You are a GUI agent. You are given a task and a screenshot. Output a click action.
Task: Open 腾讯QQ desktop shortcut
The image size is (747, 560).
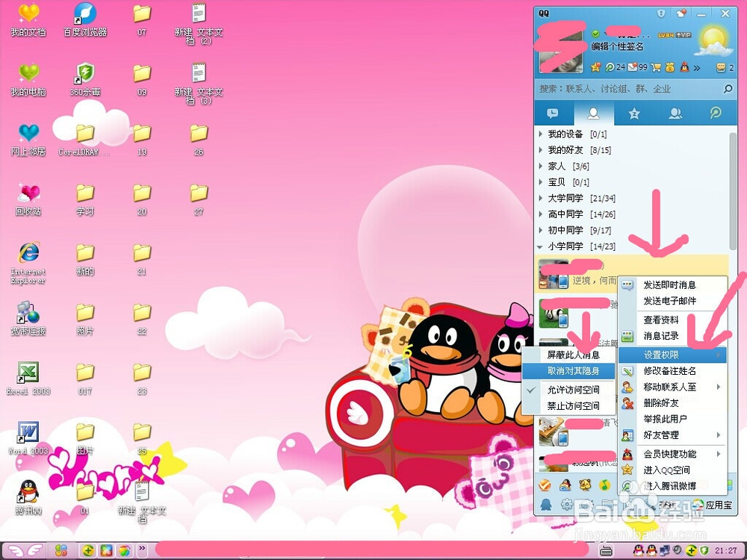click(28, 497)
